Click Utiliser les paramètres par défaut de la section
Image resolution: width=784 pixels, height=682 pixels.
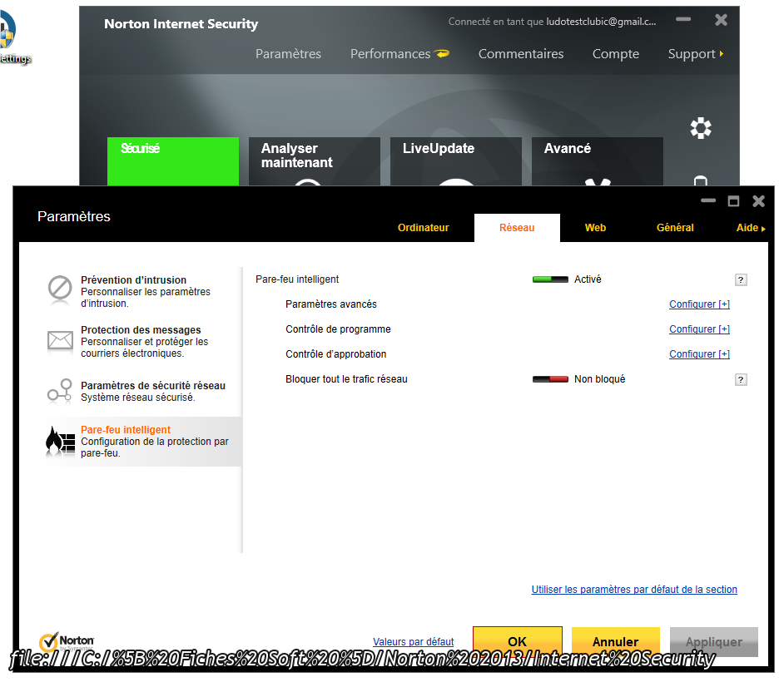[634, 590]
